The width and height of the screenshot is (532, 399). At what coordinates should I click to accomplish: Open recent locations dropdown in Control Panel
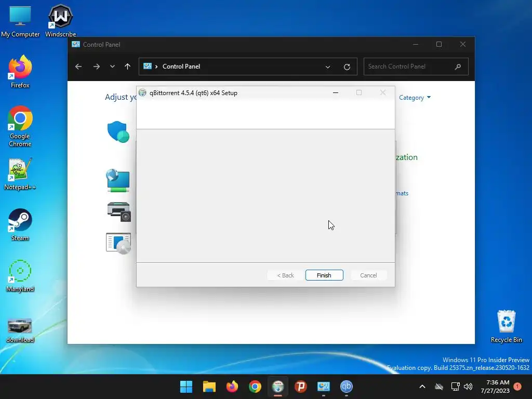112,66
